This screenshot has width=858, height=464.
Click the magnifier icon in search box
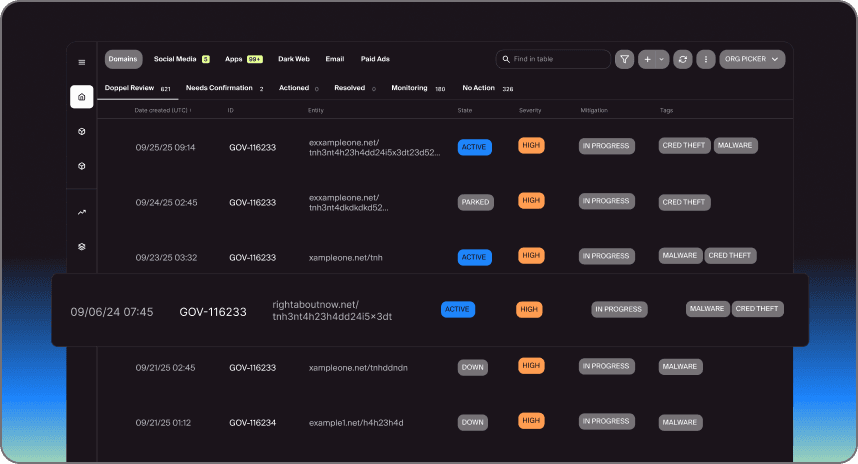506,60
